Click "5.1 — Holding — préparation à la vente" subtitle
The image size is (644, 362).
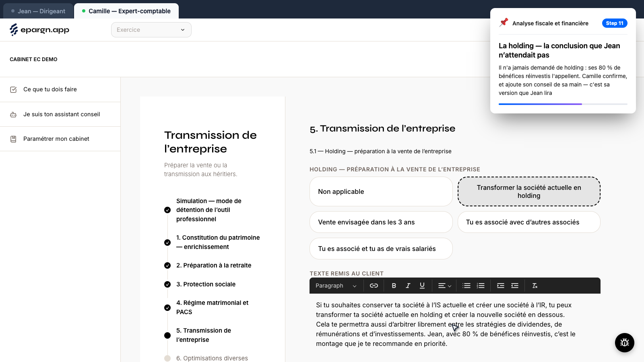[380, 151]
